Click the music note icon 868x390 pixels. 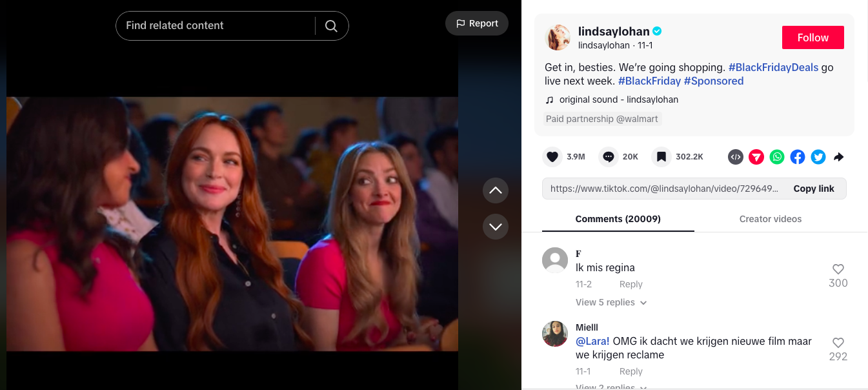click(550, 100)
